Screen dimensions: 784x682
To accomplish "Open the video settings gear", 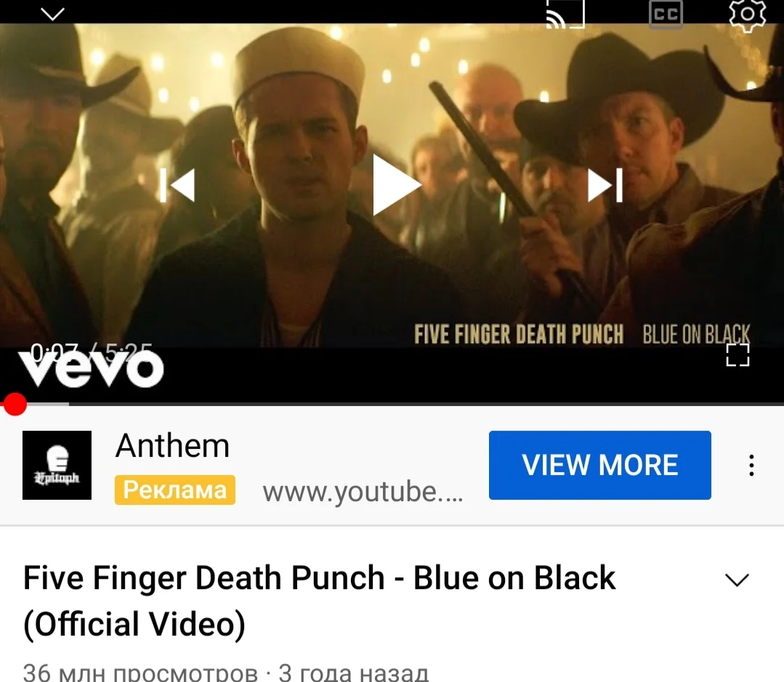I will point(747,14).
